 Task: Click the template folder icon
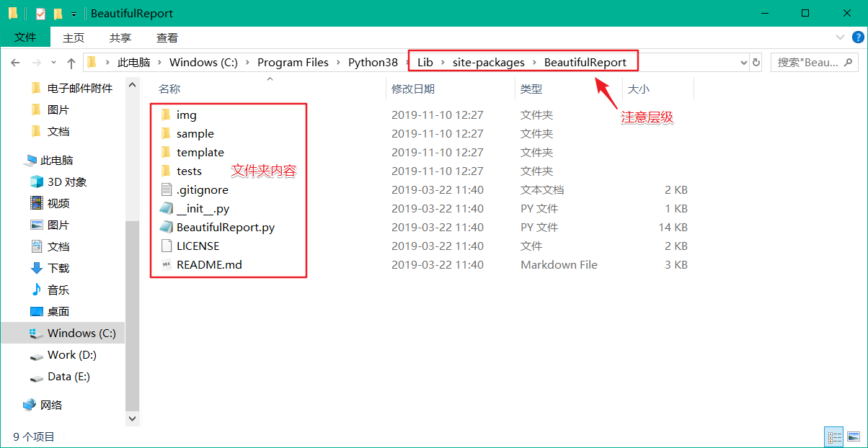[166, 152]
